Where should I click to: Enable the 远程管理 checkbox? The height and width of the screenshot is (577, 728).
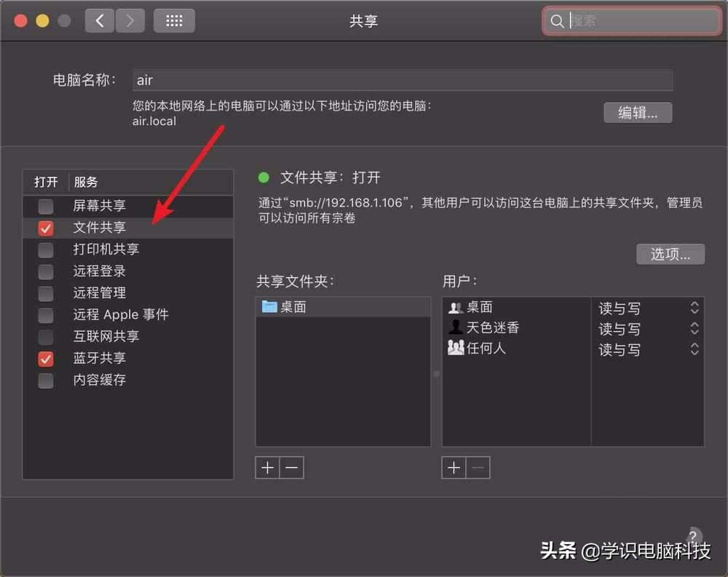tap(45, 293)
